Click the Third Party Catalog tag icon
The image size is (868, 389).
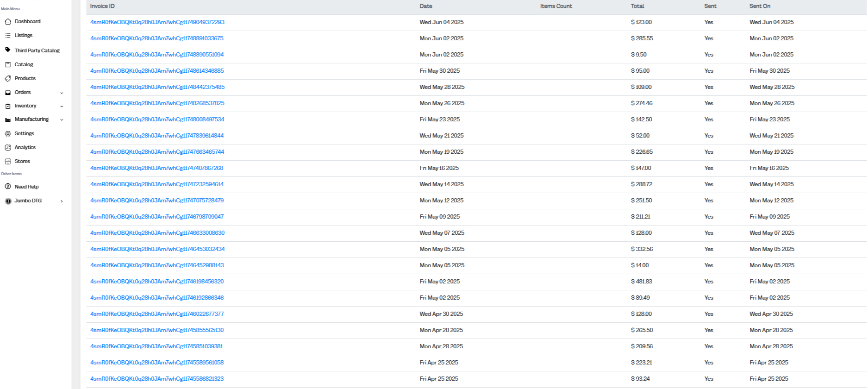point(8,50)
